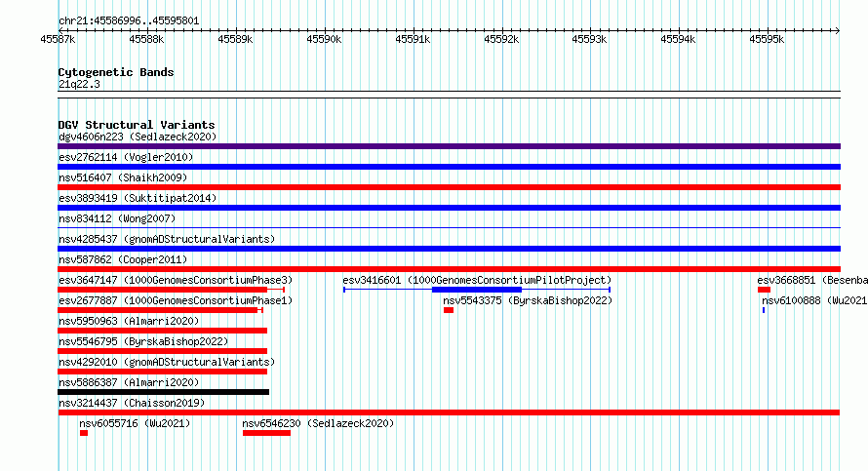Open the esv3668851 variant label
This screenshot has height=471, width=868.
(812, 280)
